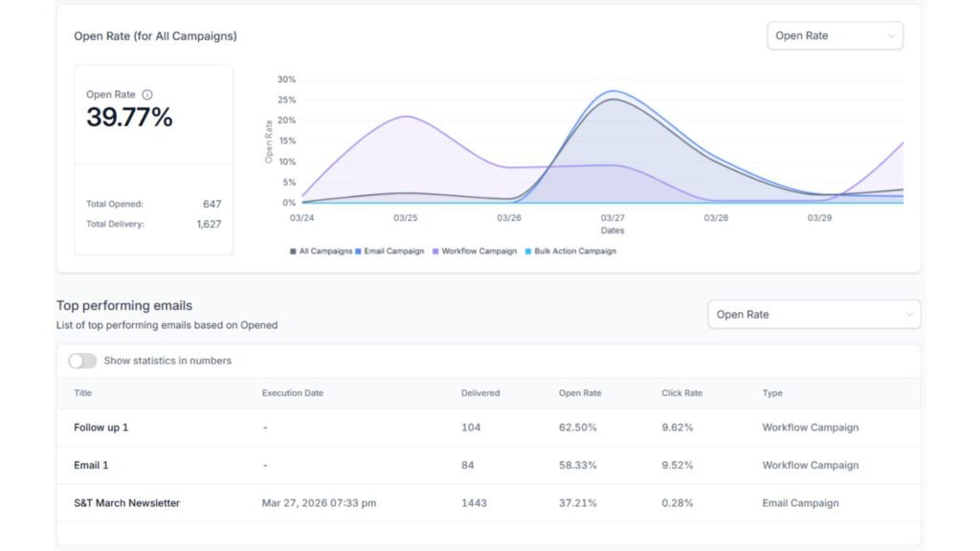Select the Email 1 campaign row

click(x=92, y=465)
